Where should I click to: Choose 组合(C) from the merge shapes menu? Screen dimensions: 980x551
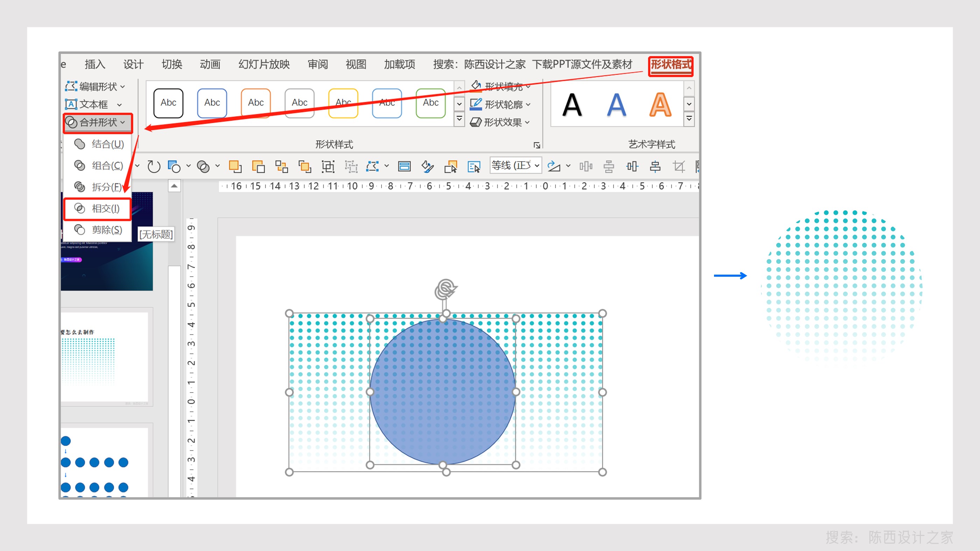point(98,165)
